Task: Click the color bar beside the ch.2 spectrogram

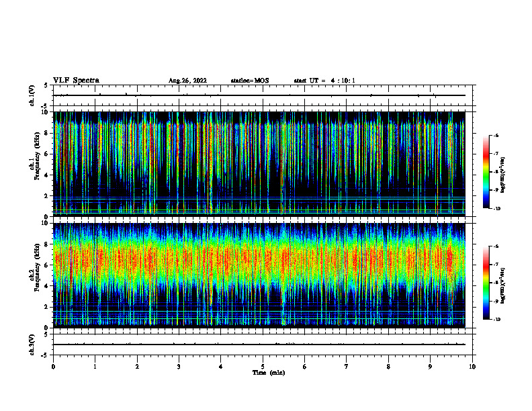Action: [x=486, y=283]
